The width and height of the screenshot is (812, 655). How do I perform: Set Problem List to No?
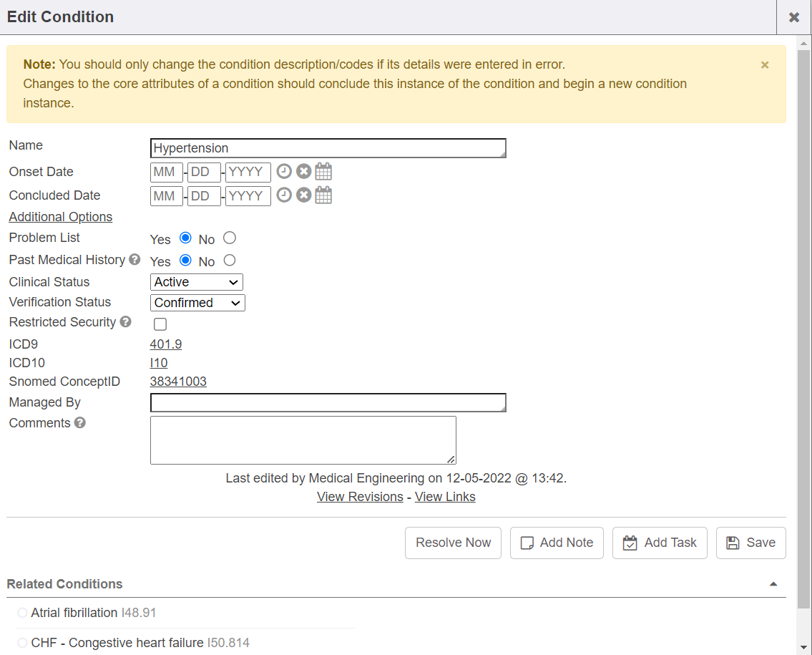229,238
